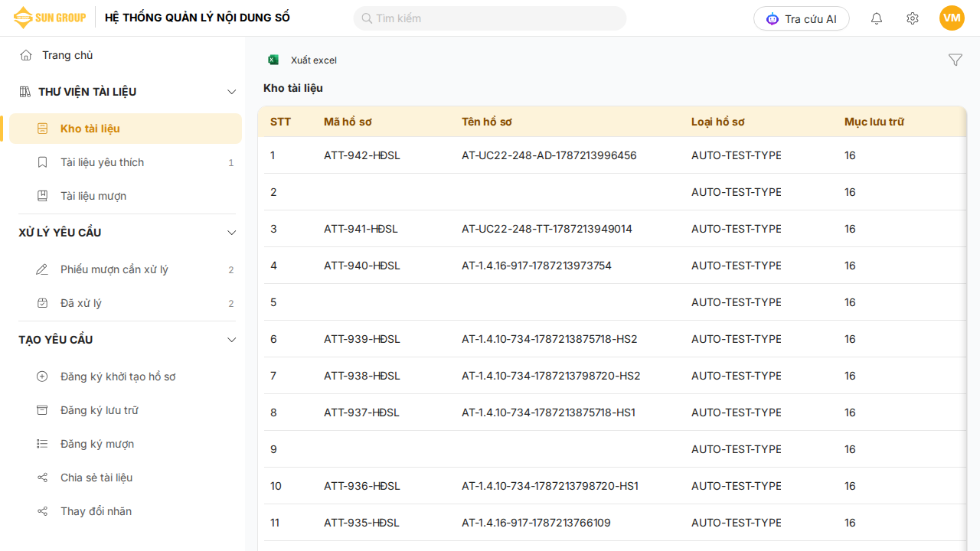
Task: Click the Tên hồ sơ column header
Action: coord(487,122)
